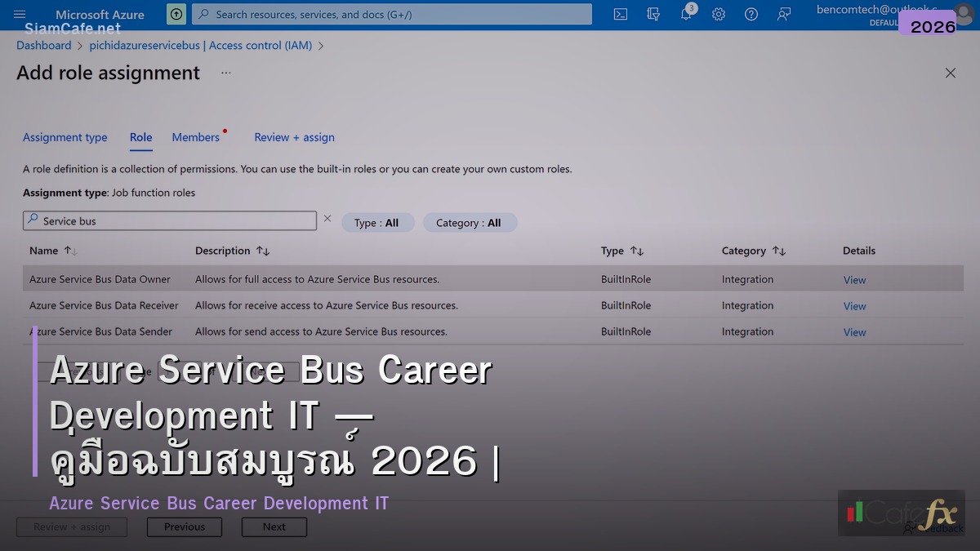Open the Category : All filter

[470, 222]
